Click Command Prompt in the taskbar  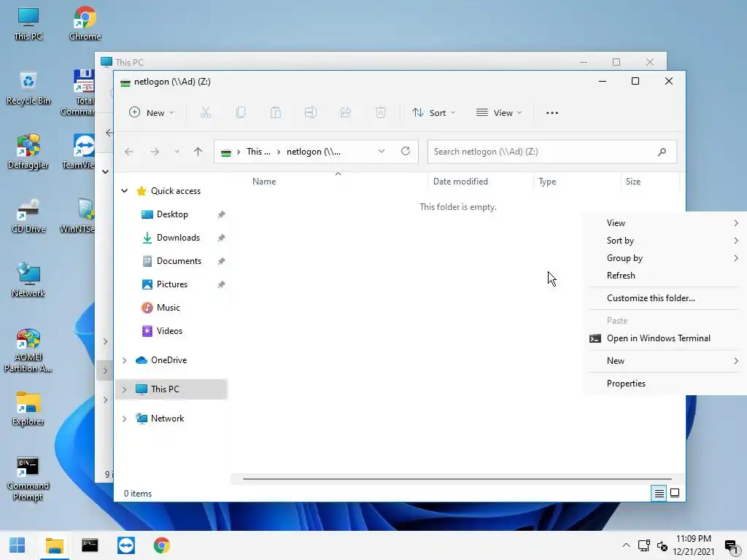[90, 545]
